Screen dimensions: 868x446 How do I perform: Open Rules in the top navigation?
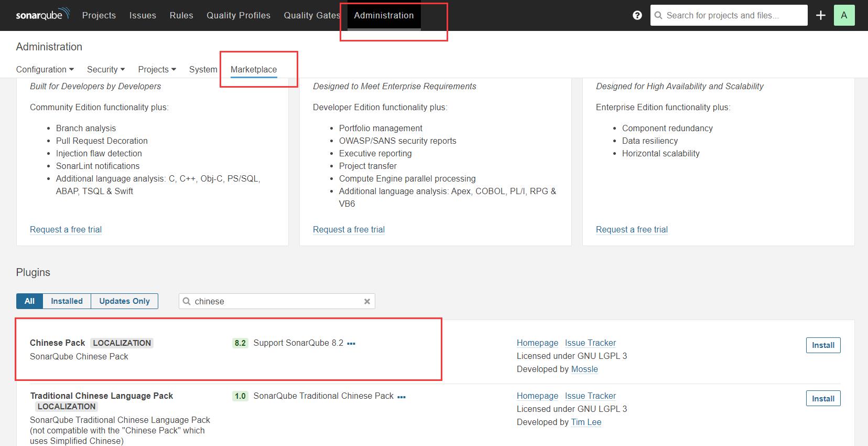pyautogui.click(x=181, y=15)
